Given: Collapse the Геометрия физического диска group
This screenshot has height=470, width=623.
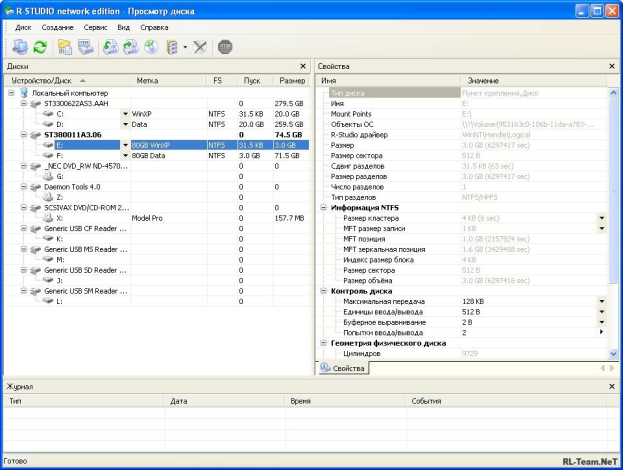Looking at the screenshot, I should [x=323, y=342].
